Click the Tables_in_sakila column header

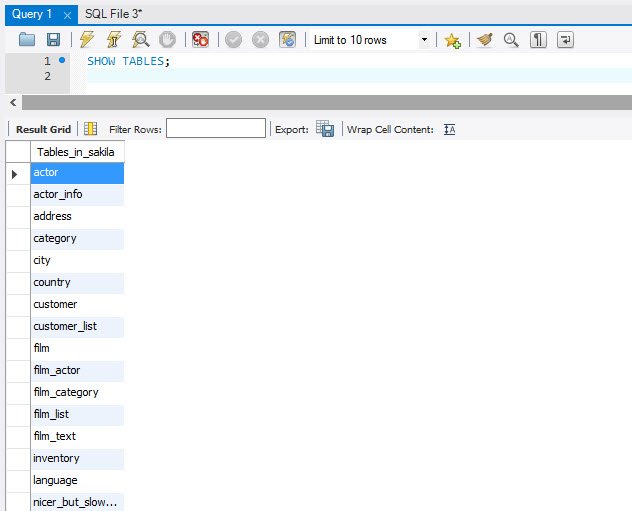tap(77, 152)
